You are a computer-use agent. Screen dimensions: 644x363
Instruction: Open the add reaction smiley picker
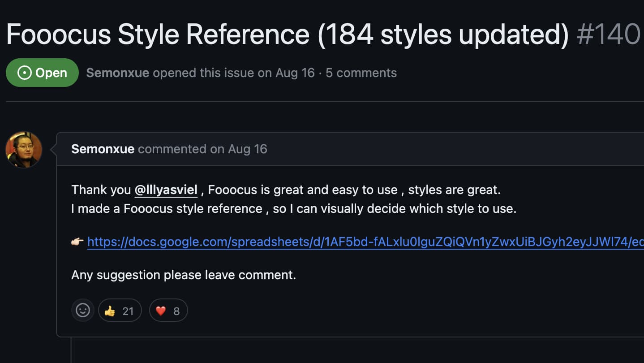point(83,310)
